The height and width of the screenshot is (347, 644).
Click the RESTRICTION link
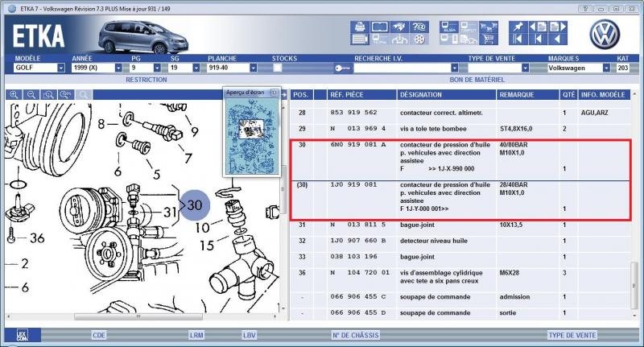147,80
